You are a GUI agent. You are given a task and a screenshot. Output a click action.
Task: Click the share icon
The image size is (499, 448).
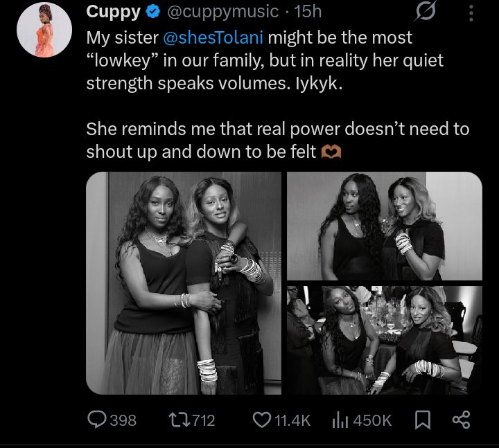(461, 420)
